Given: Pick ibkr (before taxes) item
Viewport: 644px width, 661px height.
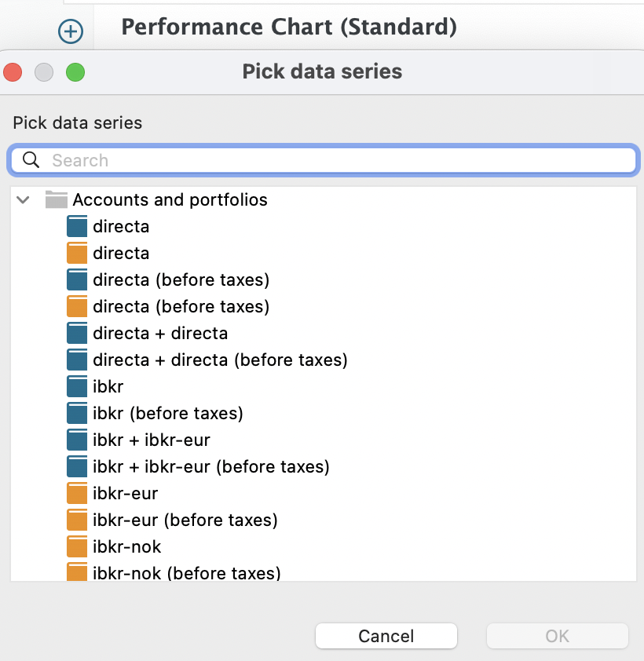Looking at the screenshot, I should (167, 414).
